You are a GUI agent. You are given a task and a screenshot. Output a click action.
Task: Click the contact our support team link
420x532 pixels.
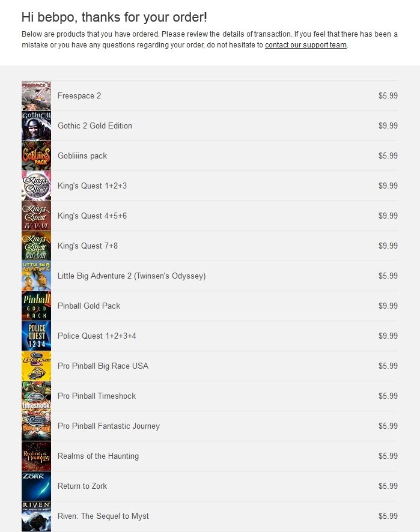click(306, 45)
